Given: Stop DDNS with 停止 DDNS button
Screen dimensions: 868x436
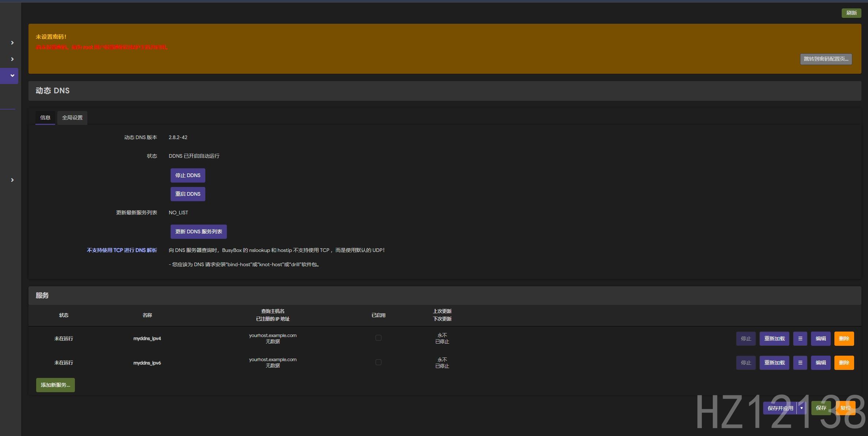Looking at the screenshot, I should click(188, 175).
